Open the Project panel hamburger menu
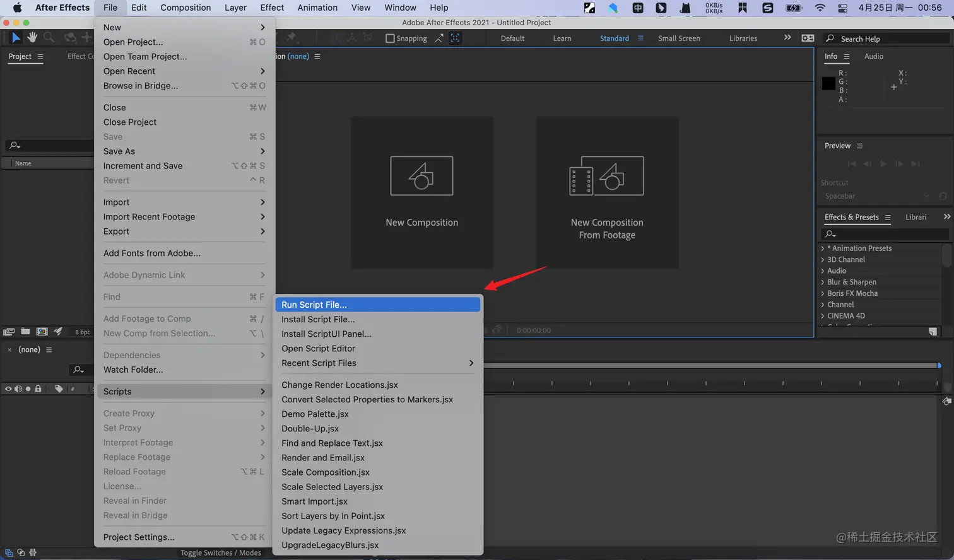Screen dimensions: 954x560 tap(40, 57)
